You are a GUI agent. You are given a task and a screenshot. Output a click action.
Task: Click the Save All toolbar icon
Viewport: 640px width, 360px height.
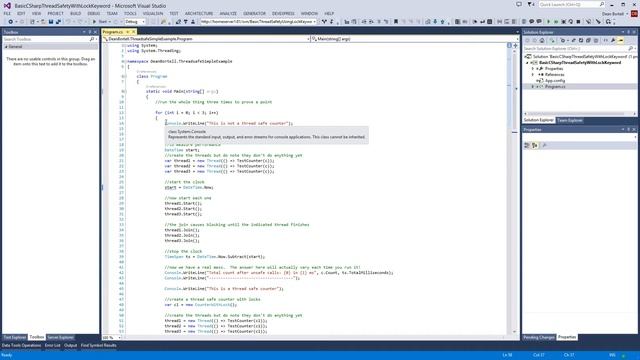click(x=58, y=22)
